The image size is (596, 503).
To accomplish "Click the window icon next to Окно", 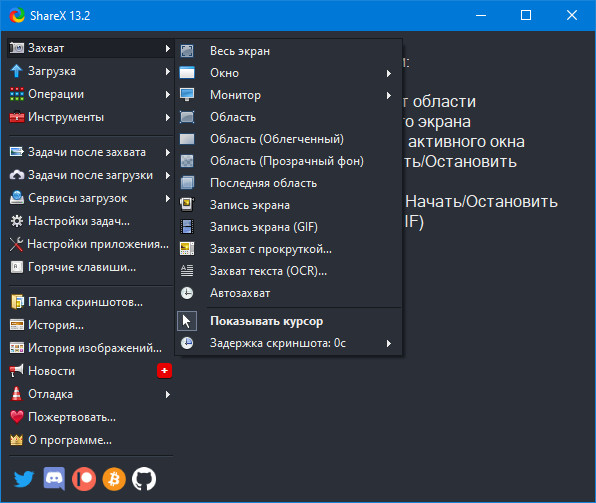I will (x=187, y=73).
